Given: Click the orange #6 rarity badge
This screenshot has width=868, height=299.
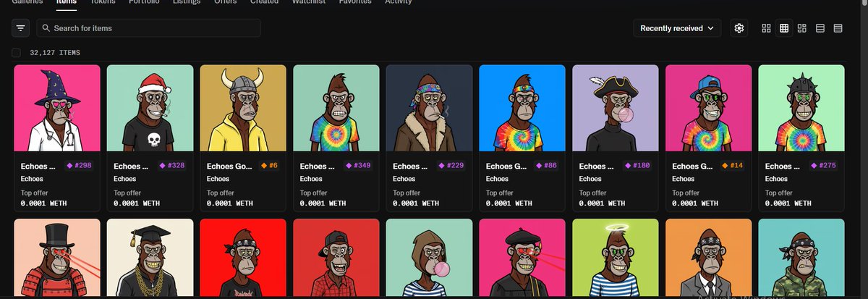Looking at the screenshot, I should tap(270, 166).
